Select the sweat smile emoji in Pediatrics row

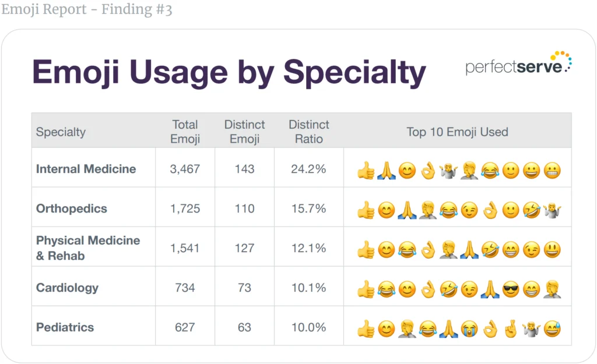click(x=552, y=328)
